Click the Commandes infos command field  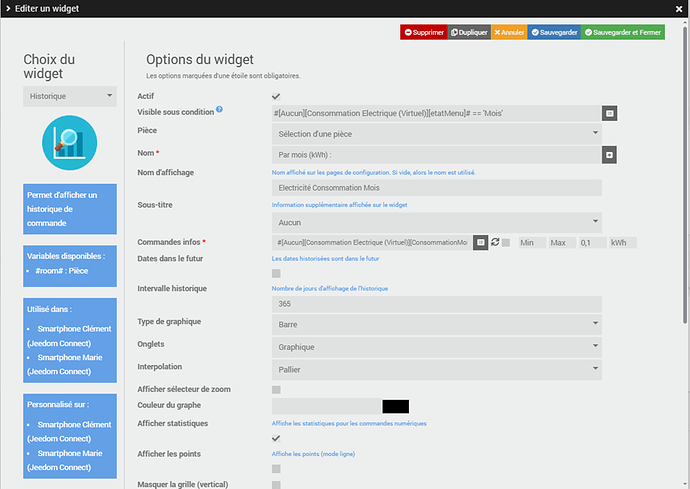pyautogui.click(x=372, y=243)
